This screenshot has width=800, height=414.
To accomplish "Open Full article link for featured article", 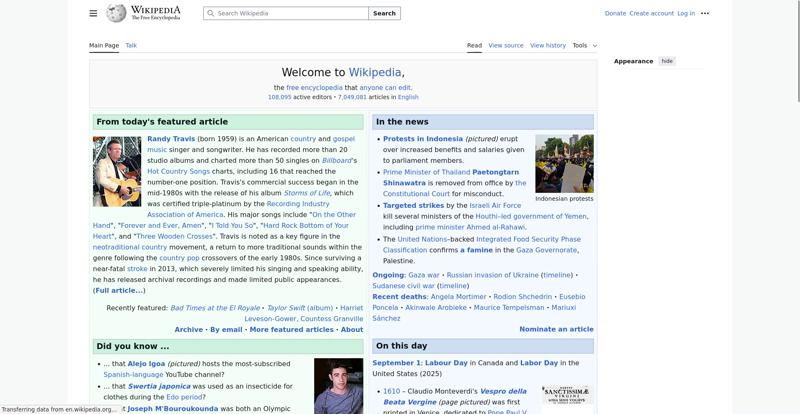I will pyautogui.click(x=119, y=290).
